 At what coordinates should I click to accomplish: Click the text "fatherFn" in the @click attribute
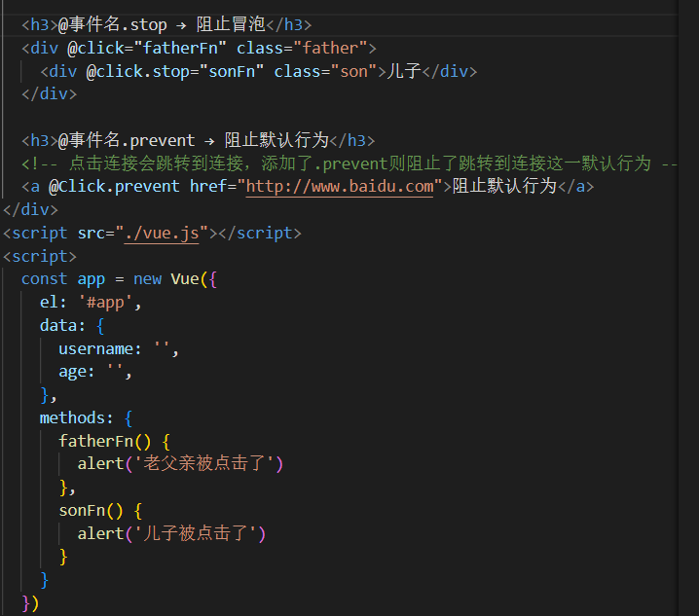[180, 48]
